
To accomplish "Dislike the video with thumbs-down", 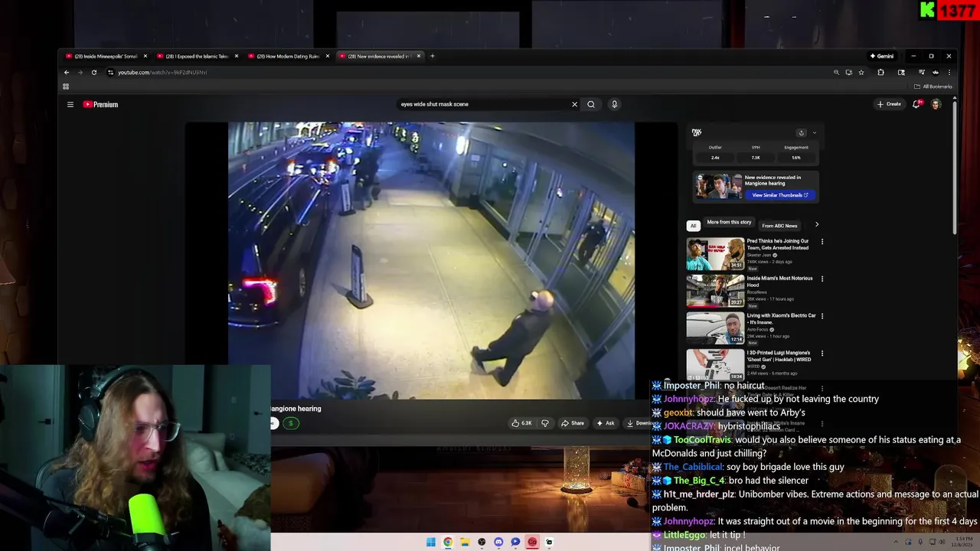I will (x=545, y=423).
